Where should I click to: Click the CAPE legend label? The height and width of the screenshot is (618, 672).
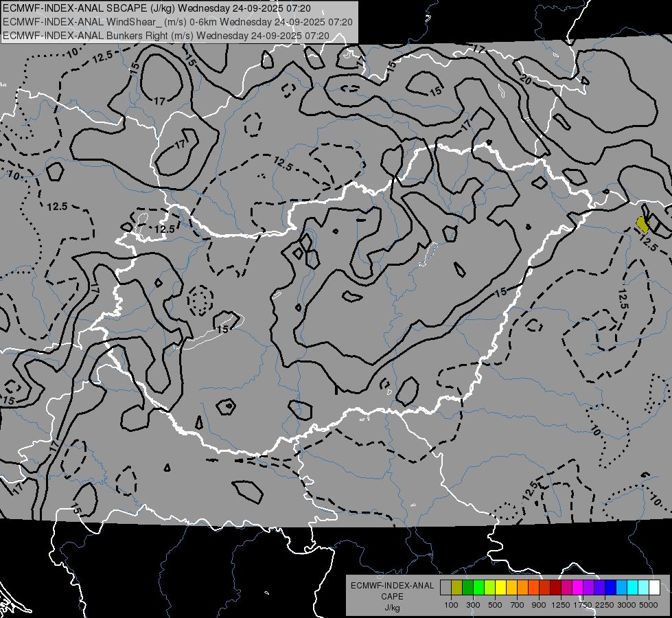point(392,597)
